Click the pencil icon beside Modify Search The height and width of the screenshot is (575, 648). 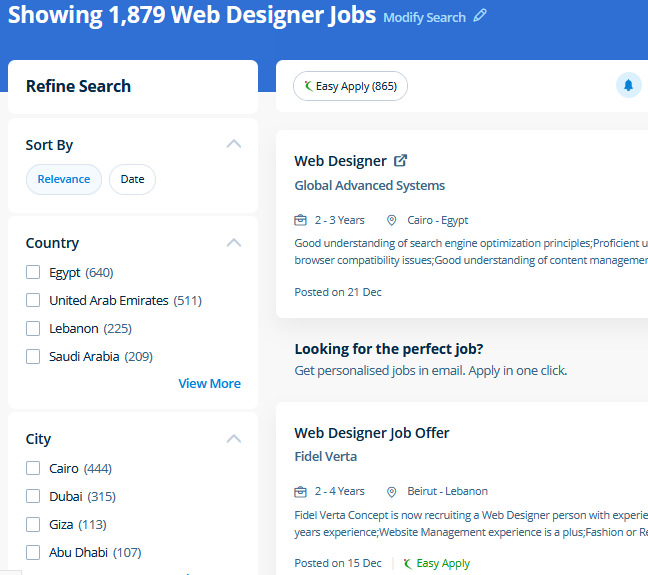[x=480, y=16]
